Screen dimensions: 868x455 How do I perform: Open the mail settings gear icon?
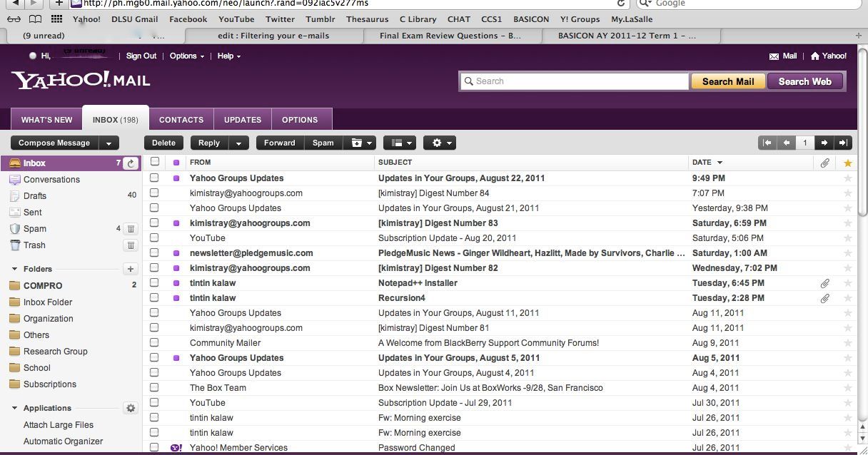coord(435,143)
